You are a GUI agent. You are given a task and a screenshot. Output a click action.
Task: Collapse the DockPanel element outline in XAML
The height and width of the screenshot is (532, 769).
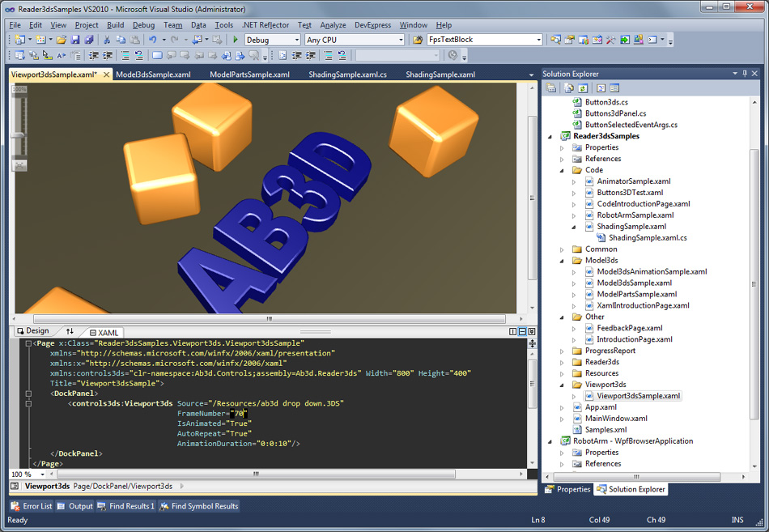tap(28, 394)
